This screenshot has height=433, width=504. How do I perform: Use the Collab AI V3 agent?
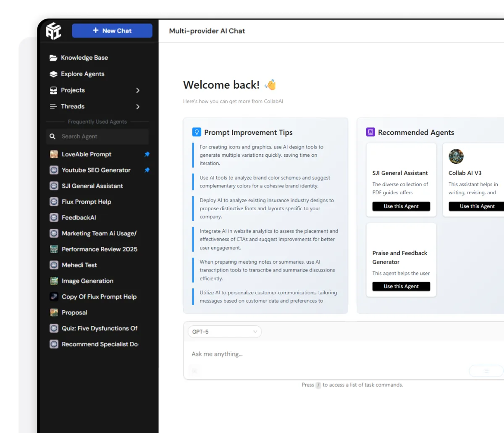[477, 206]
